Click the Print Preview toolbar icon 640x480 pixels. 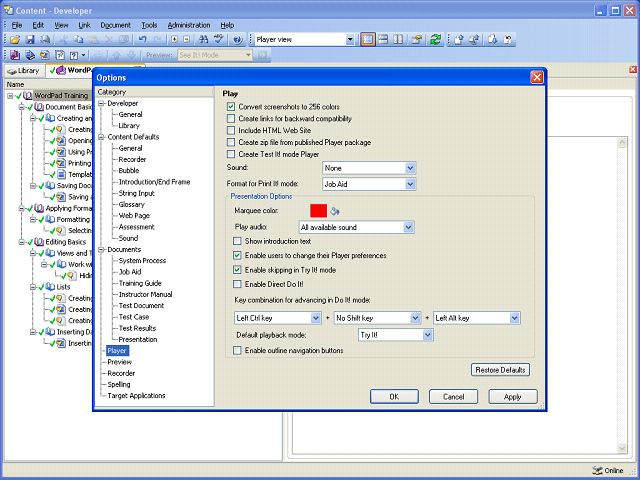click(45, 40)
